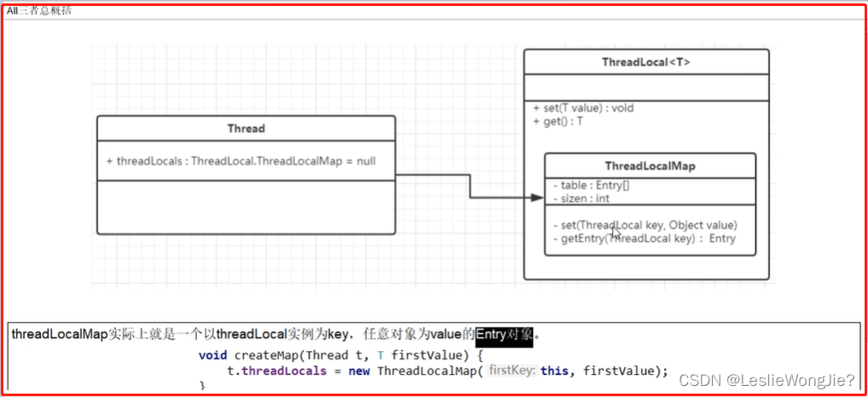Click the '+ set(T value) : void' method
The height and width of the screenshot is (397, 868).
coord(583,108)
